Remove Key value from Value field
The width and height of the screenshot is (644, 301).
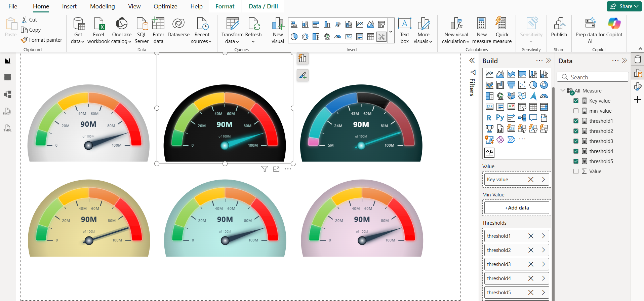530,180
